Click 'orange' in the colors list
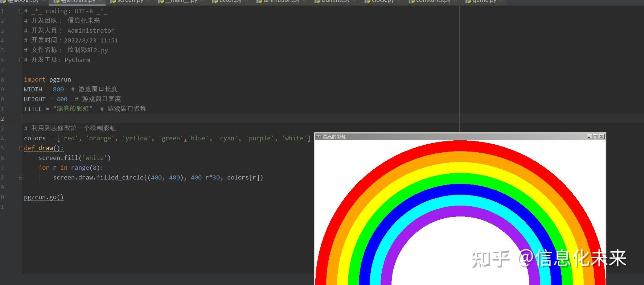Viewport: 644px width, 285px height. 100,138
